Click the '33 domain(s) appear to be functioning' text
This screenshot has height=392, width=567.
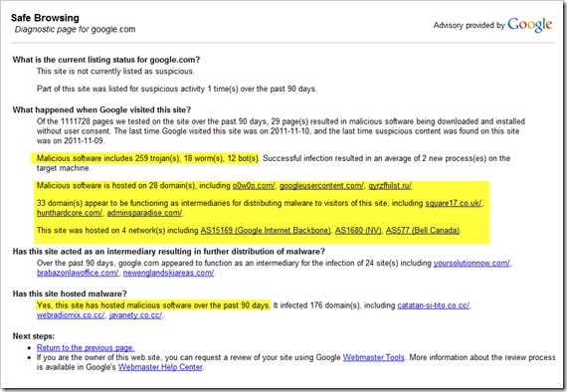(x=107, y=203)
